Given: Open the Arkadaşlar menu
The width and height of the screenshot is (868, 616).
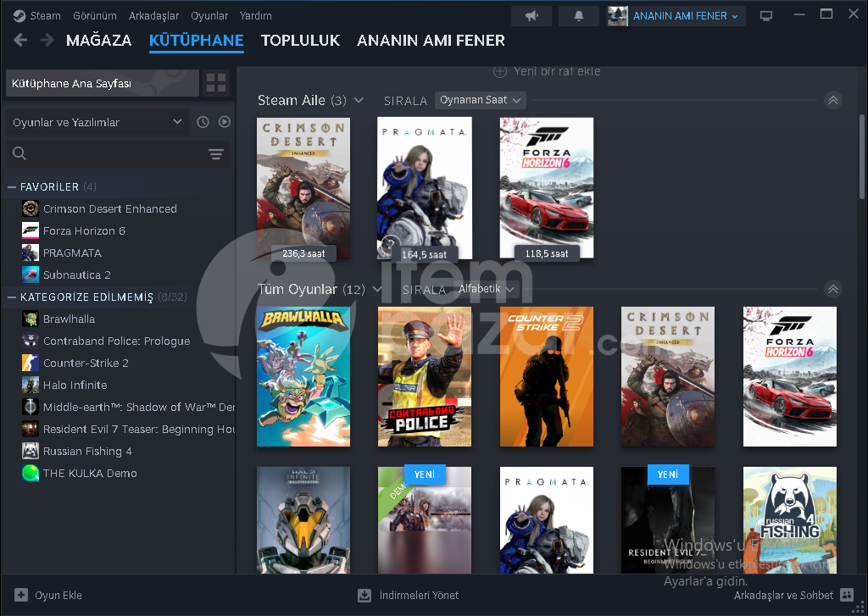Looking at the screenshot, I should point(154,15).
